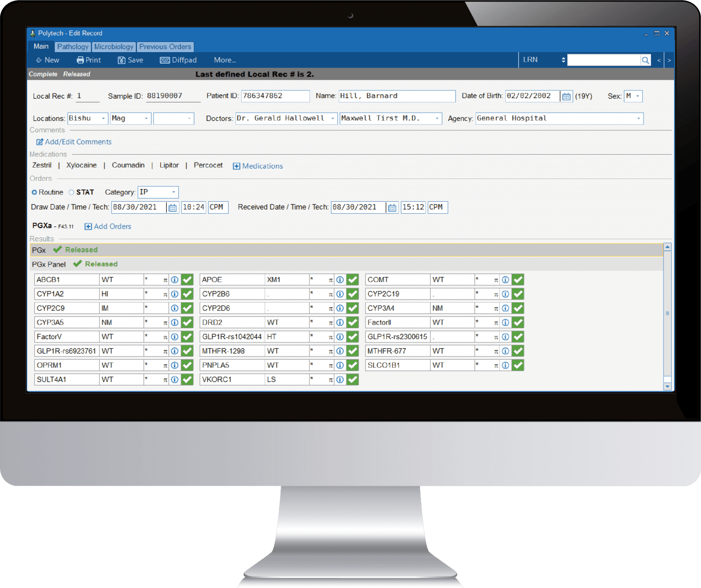701x588 pixels.
Task: Select the Routine radio button
Action: [x=34, y=192]
